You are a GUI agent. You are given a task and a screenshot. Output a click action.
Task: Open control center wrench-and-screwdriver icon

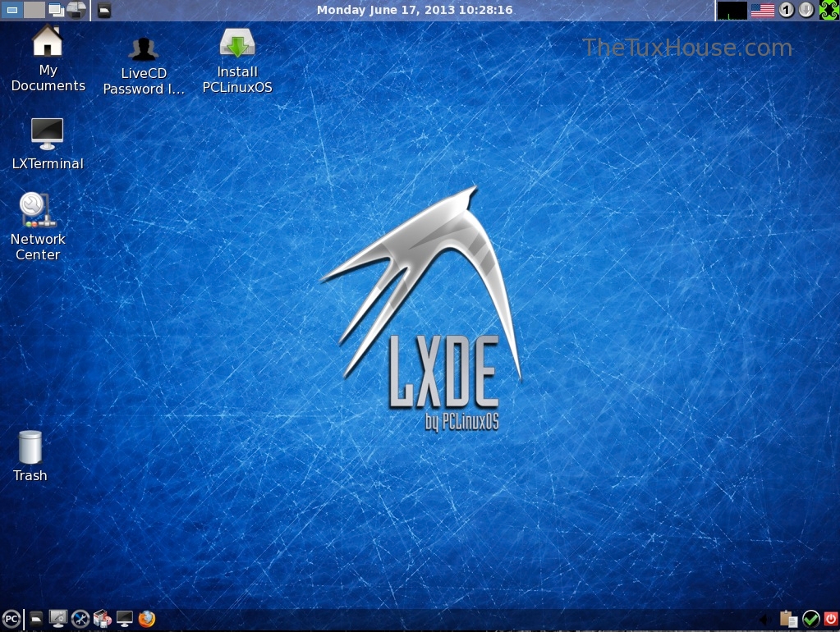(x=80, y=619)
